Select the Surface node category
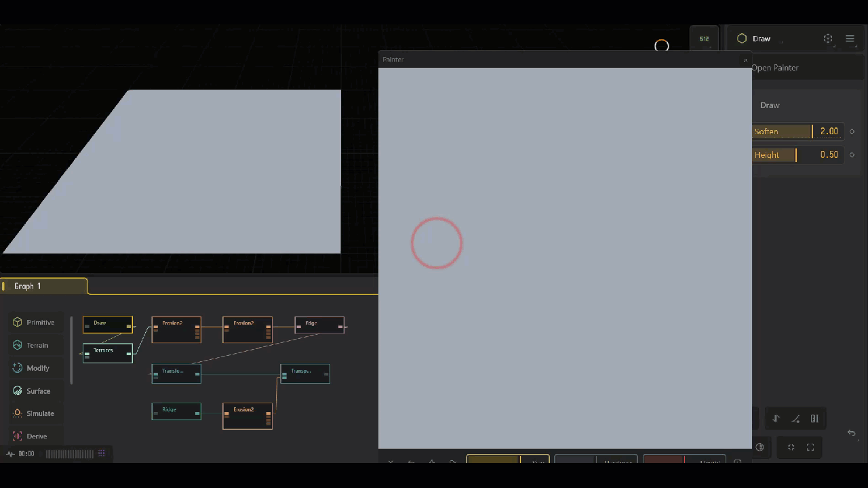The image size is (868, 488). click(x=32, y=391)
